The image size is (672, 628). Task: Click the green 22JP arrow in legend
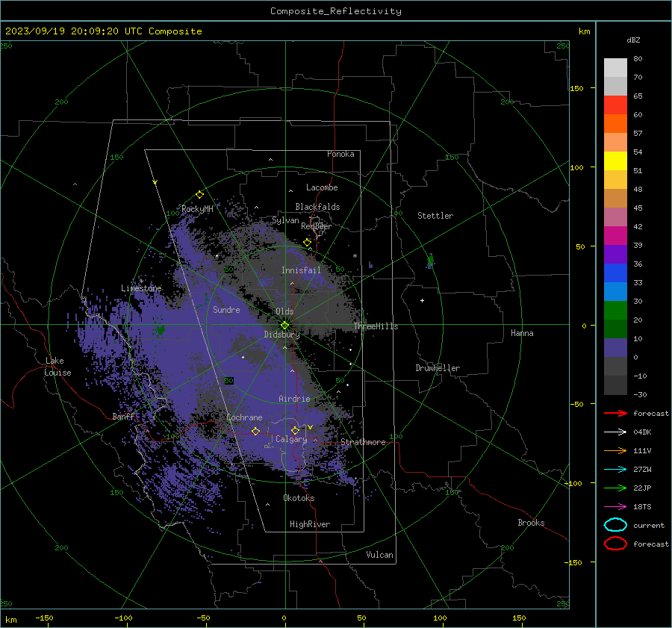click(615, 488)
